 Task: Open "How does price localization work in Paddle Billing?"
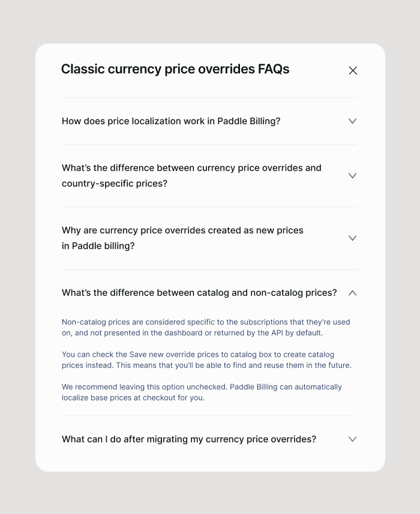171,121
